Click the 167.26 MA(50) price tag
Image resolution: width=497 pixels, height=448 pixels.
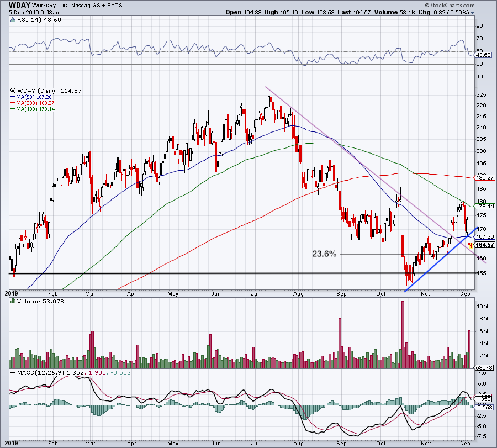pos(484,237)
